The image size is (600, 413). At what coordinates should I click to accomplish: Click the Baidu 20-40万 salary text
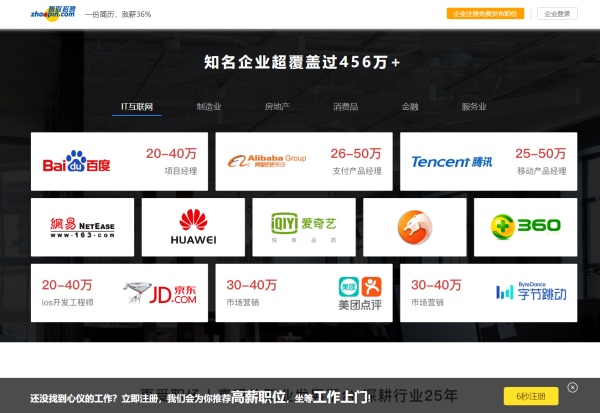[171, 153]
